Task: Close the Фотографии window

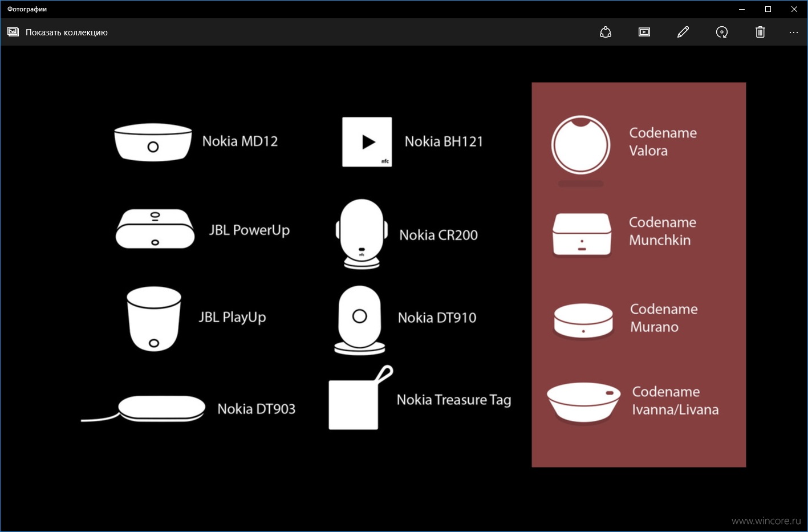Action: click(794, 9)
